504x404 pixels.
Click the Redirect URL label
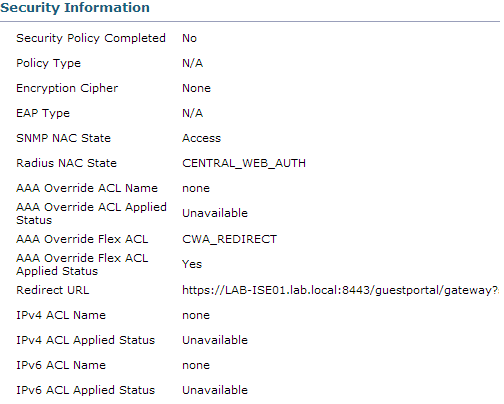pos(53,290)
